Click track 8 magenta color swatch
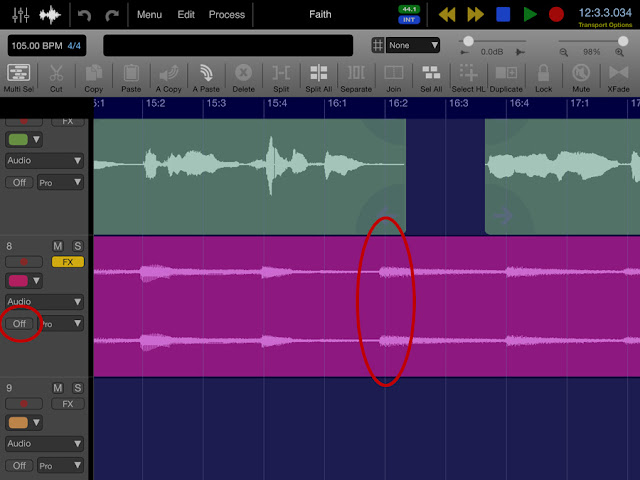This screenshot has width=640, height=480. tap(18, 281)
